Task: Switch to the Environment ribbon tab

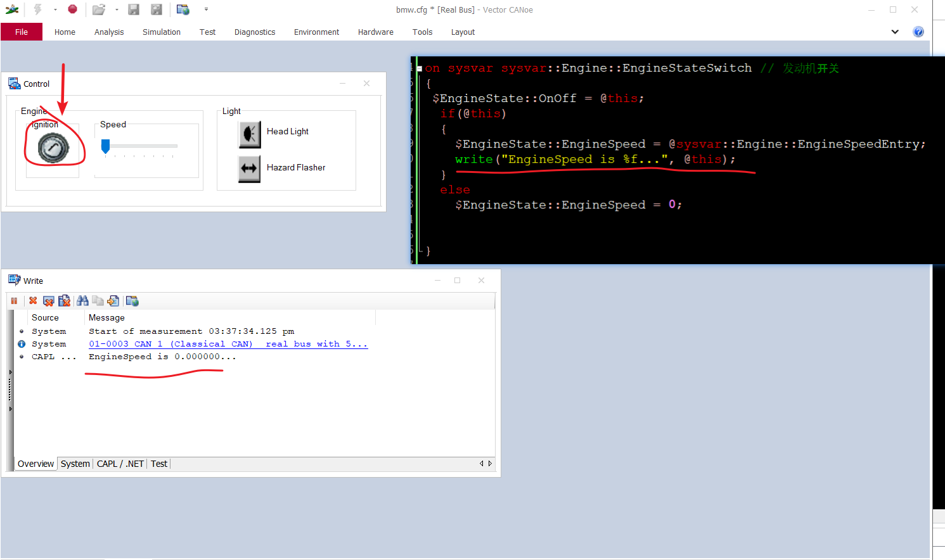Action: click(x=316, y=32)
